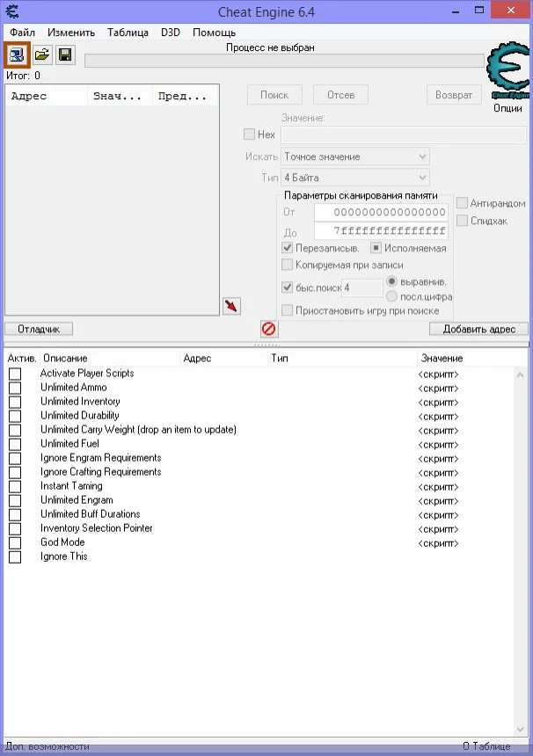This screenshot has height=756, width=533.
Task: Open the D3D menu
Action: (171, 33)
